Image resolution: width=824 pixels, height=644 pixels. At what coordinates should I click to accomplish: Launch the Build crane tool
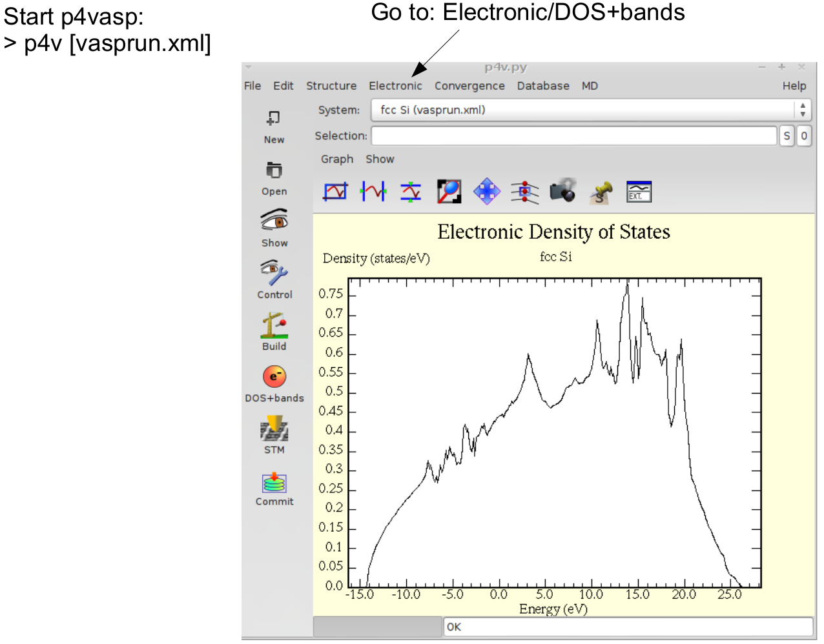tap(274, 325)
